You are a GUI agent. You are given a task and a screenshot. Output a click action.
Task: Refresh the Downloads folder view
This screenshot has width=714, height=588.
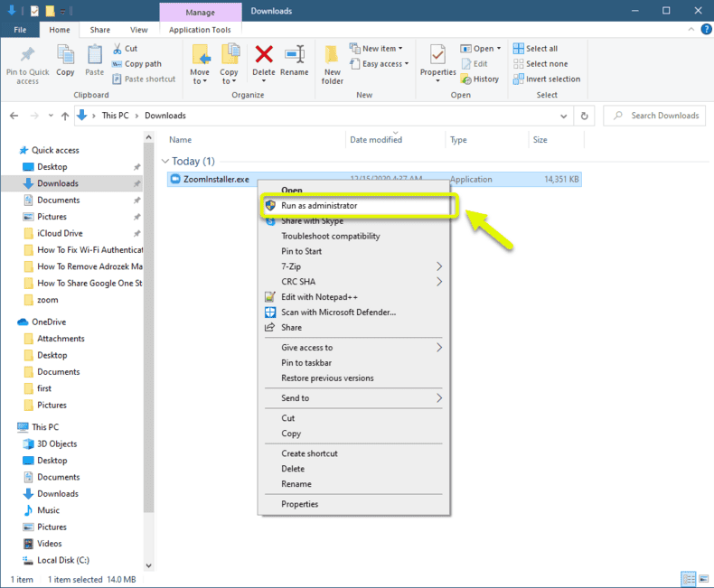(585, 116)
